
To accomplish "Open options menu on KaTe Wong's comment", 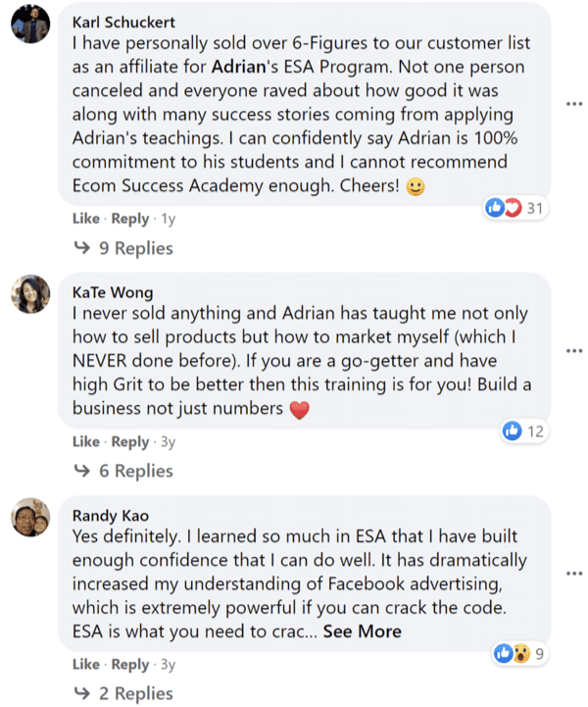I will pyautogui.click(x=574, y=350).
